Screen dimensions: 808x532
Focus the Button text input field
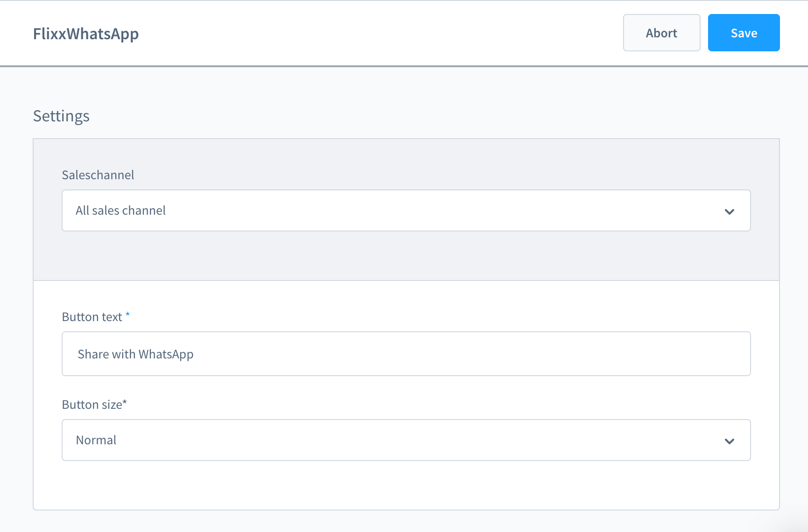[406, 354]
